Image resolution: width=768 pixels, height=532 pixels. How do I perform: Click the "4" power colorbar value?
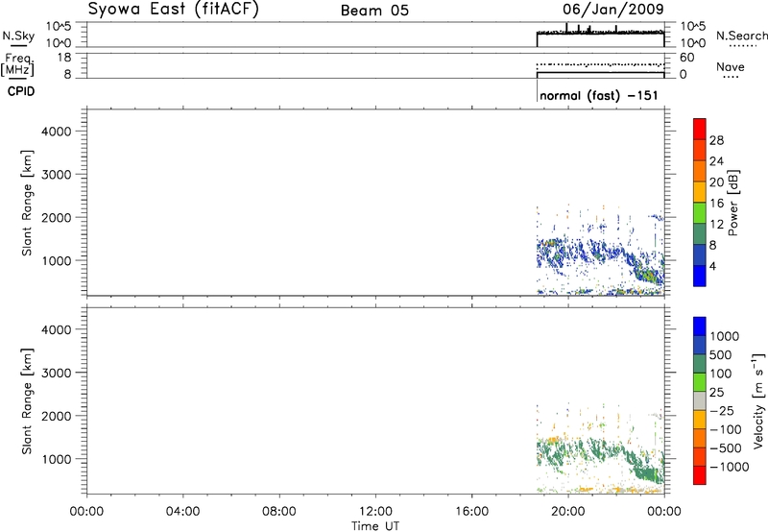pos(712,266)
